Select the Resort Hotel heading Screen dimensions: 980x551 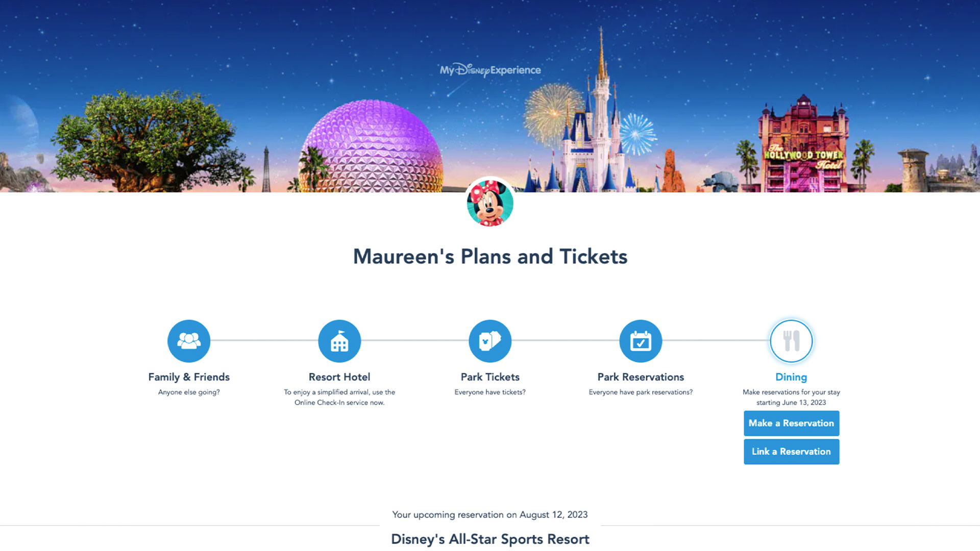[x=339, y=377]
